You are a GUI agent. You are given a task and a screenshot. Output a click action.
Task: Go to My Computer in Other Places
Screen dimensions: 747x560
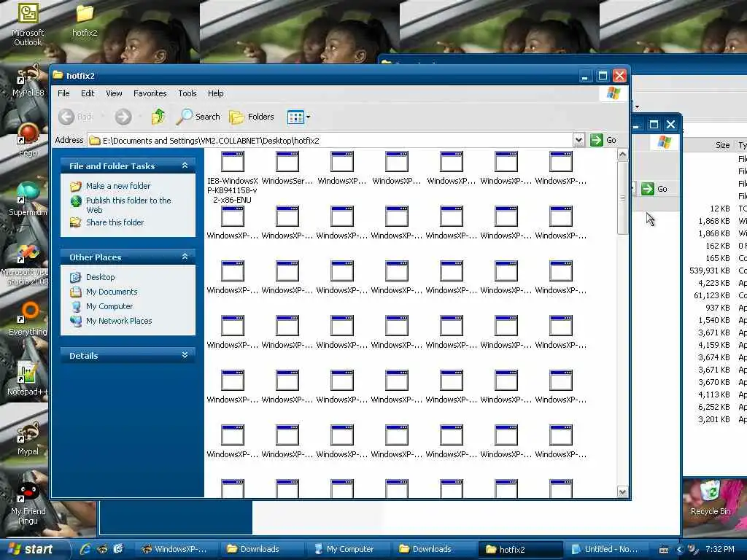(109, 307)
